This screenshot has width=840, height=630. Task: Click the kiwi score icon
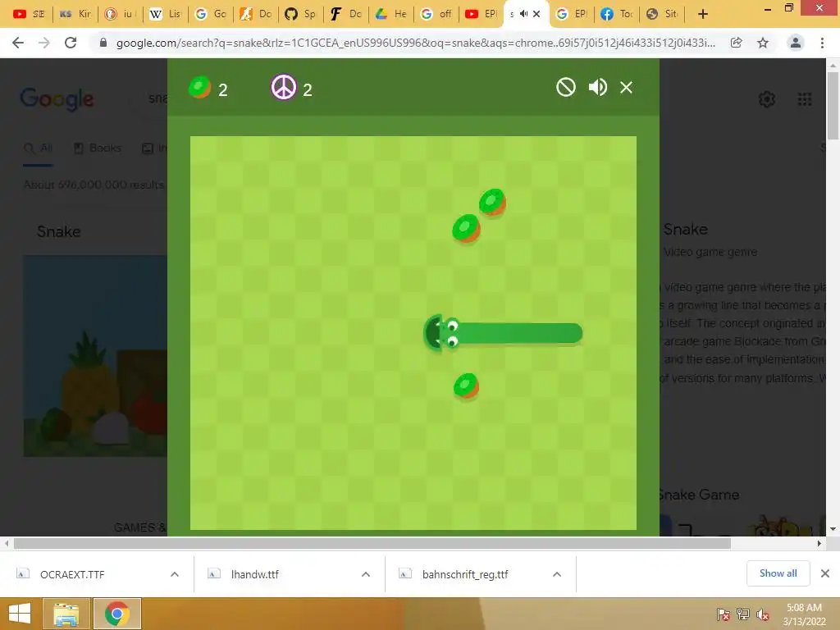click(x=200, y=87)
